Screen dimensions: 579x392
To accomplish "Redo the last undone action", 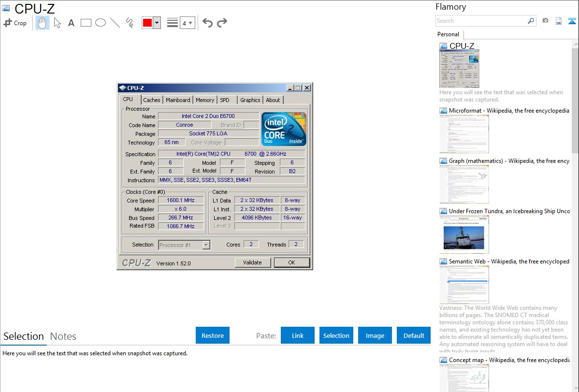I will (x=222, y=23).
